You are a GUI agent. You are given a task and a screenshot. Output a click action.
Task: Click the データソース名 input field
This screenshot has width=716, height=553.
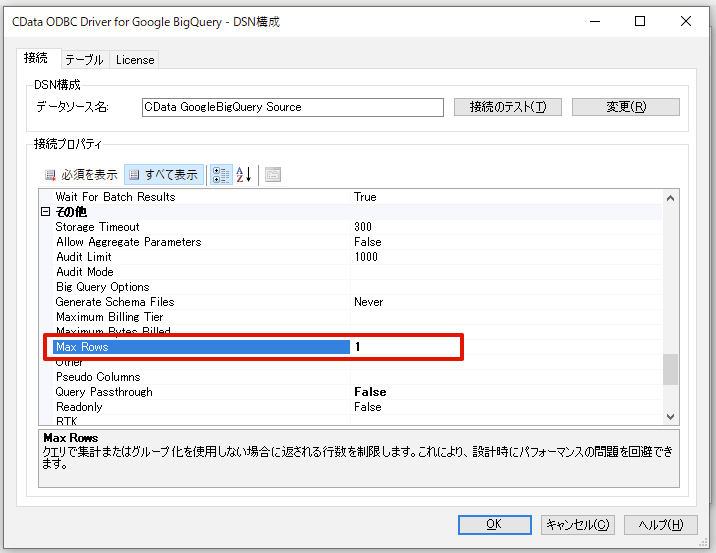pos(293,107)
